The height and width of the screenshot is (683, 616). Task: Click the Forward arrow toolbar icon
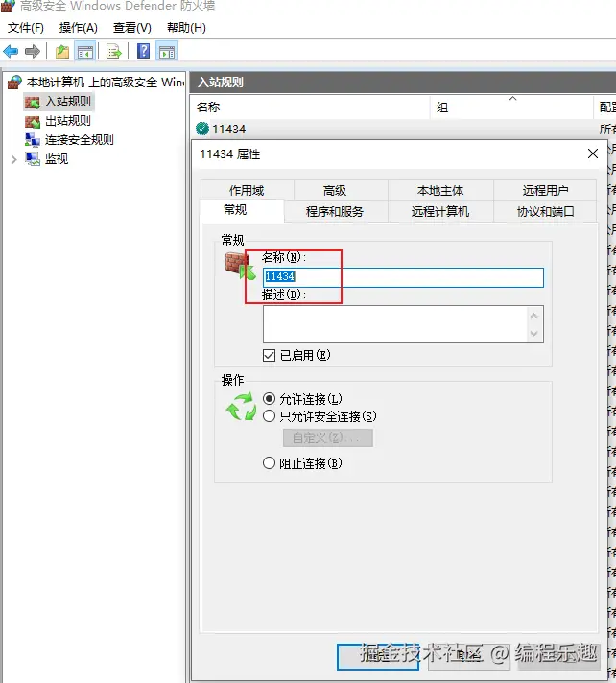point(33,52)
